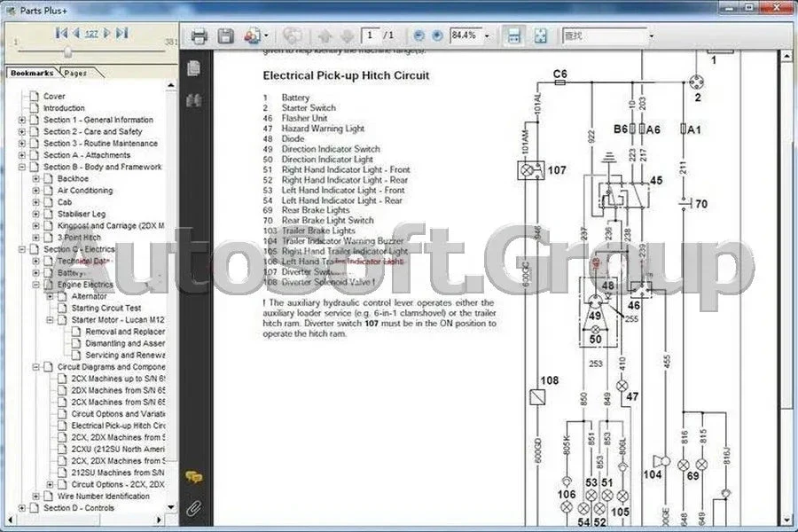Click document scrollbar down arrow

tap(786, 520)
